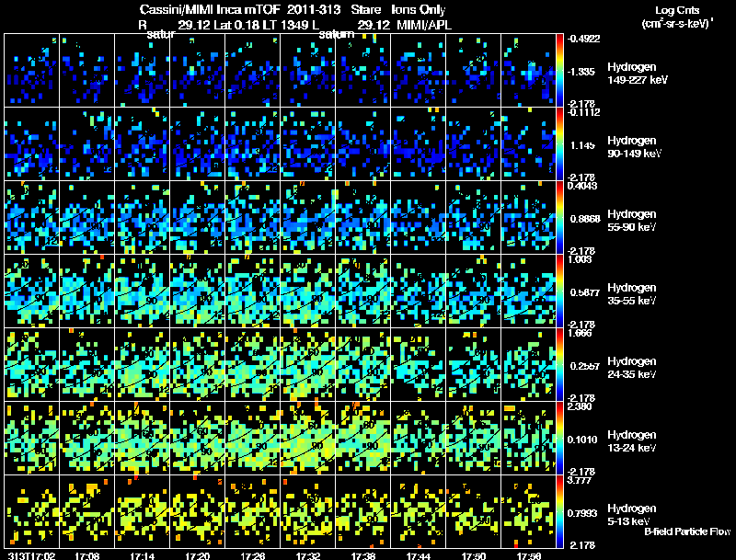
Task: Open the 149-227 keV panel at 313T17:02
Action: pyautogui.click(x=31, y=71)
